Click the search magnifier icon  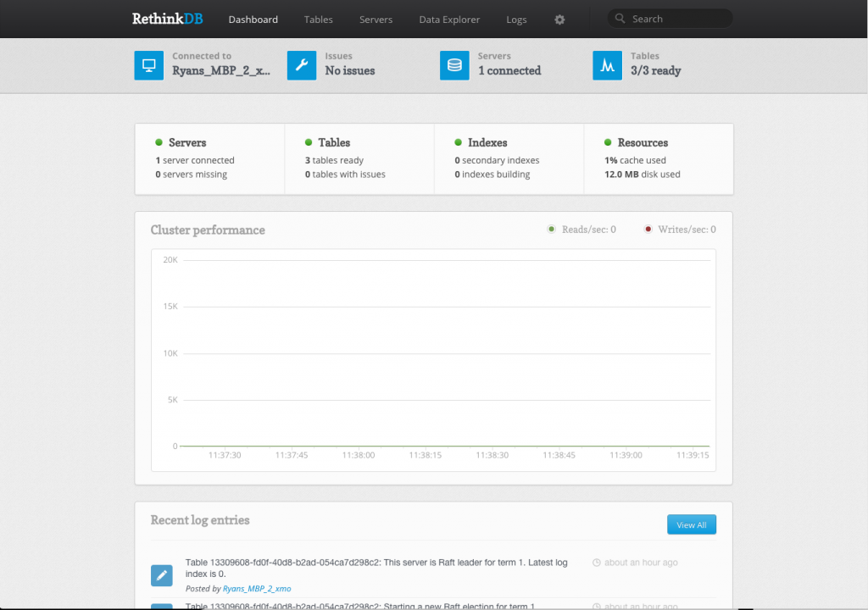pos(620,19)
